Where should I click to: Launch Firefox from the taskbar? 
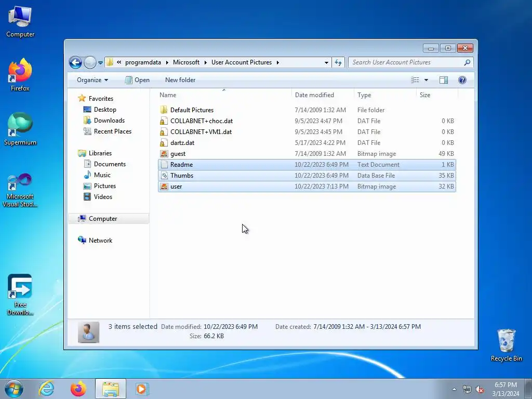78,389
